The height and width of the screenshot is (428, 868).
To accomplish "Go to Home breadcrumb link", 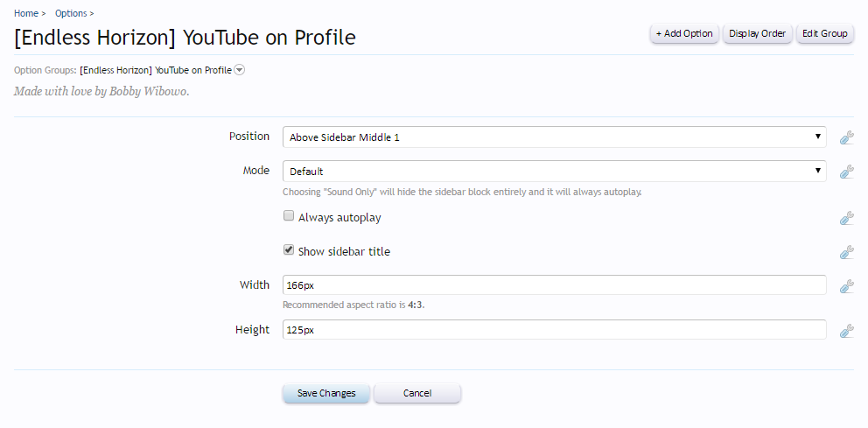I will pos(26,13).
